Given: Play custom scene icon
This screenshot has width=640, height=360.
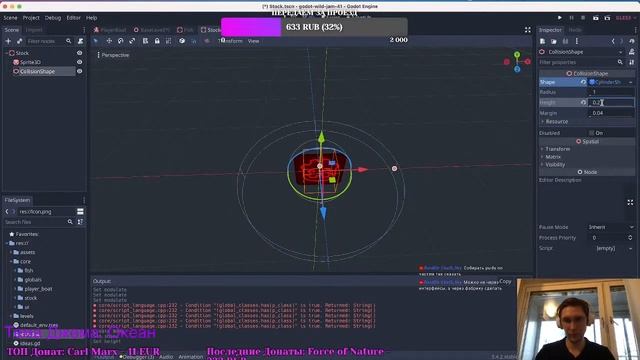Looking at the screenshot, I should [607, 18].
